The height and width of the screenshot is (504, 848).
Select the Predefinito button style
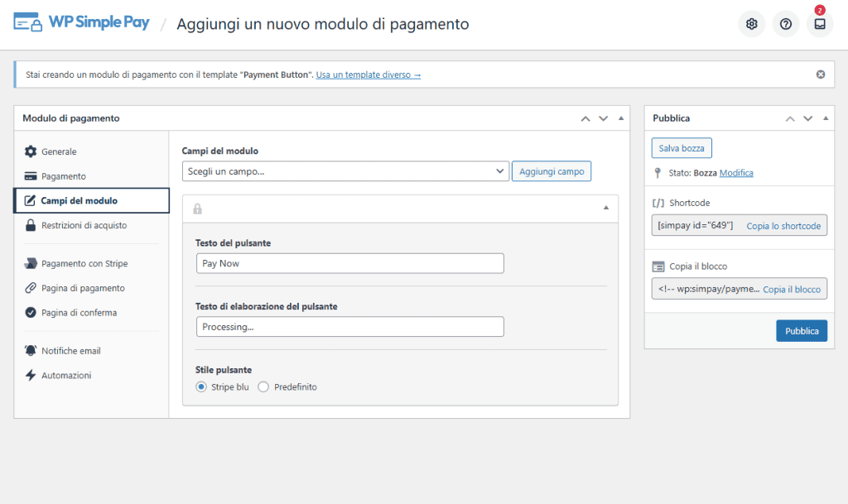coord(263,387)
